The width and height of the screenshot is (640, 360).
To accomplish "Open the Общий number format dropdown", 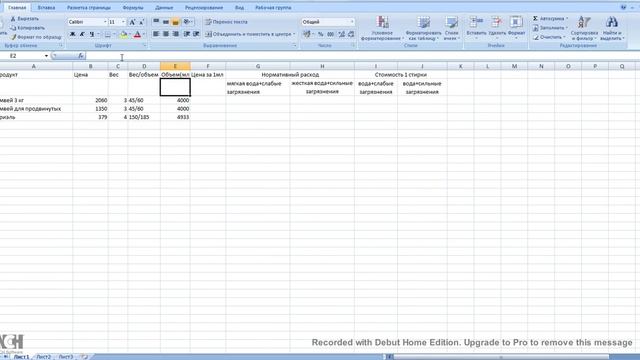I will (352, 22).
